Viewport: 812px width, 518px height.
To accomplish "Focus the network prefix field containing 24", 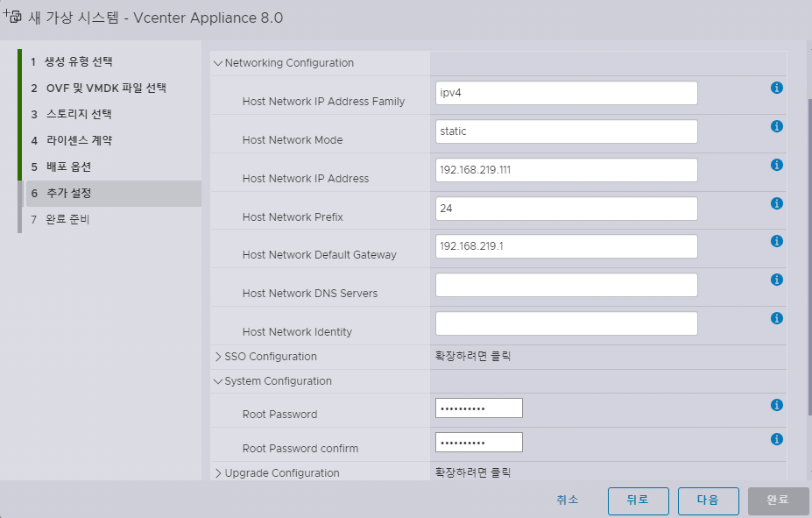I will [567, 209].
